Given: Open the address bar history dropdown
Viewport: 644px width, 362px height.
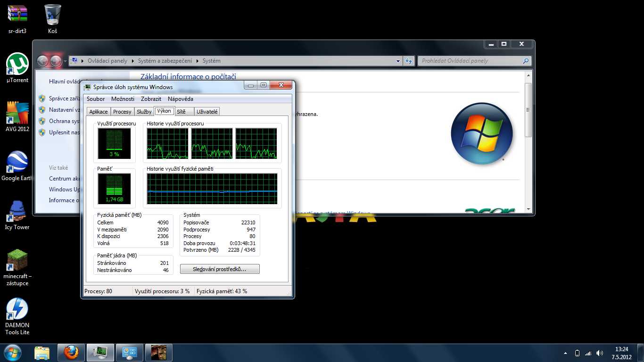Looking at the screenshot, I should [399, 61].
